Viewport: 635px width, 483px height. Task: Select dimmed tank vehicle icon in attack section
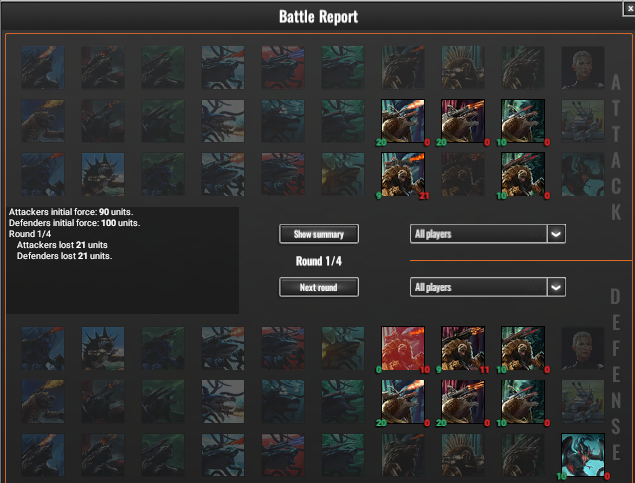pyautogui.click(x=583, y=121)
